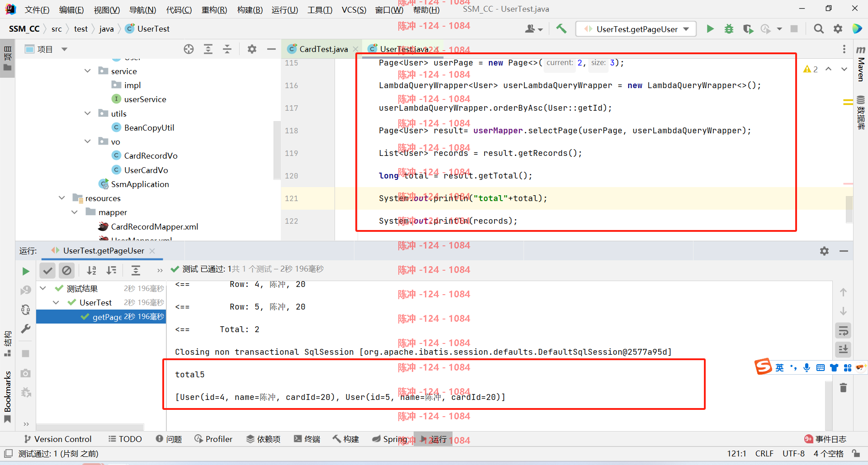This screenshot has height=465, width=868.
Task: Open editor tabs more options
Action: coord(844,49)
